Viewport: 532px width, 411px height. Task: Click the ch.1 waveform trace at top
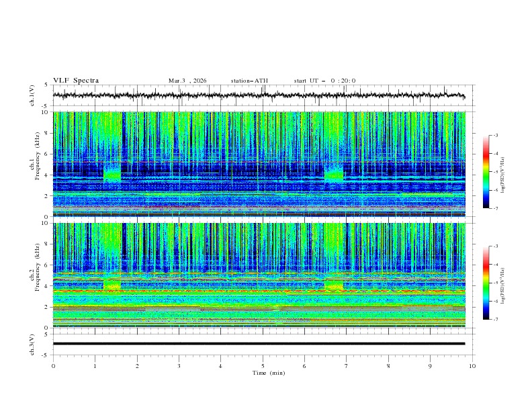click(x=259, y=95)
